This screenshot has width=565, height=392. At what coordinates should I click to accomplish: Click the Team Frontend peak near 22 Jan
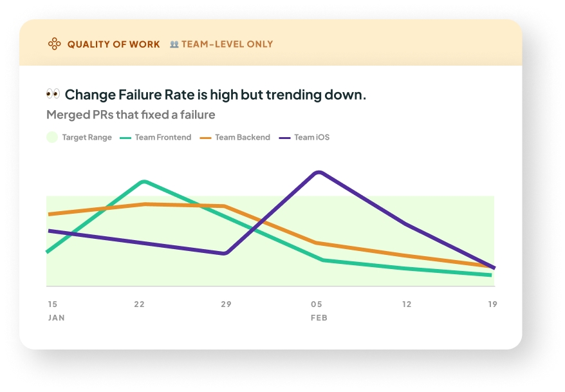(x=144, y=182)
